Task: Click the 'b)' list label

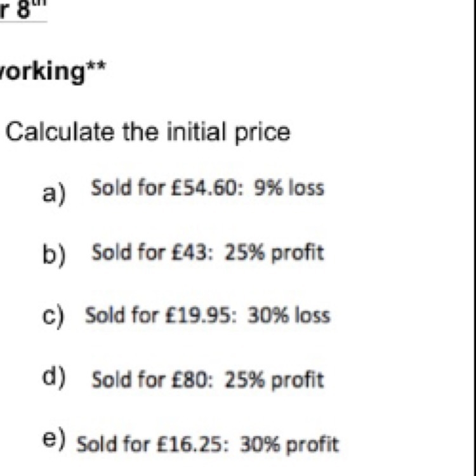Action: coord(54,254)
